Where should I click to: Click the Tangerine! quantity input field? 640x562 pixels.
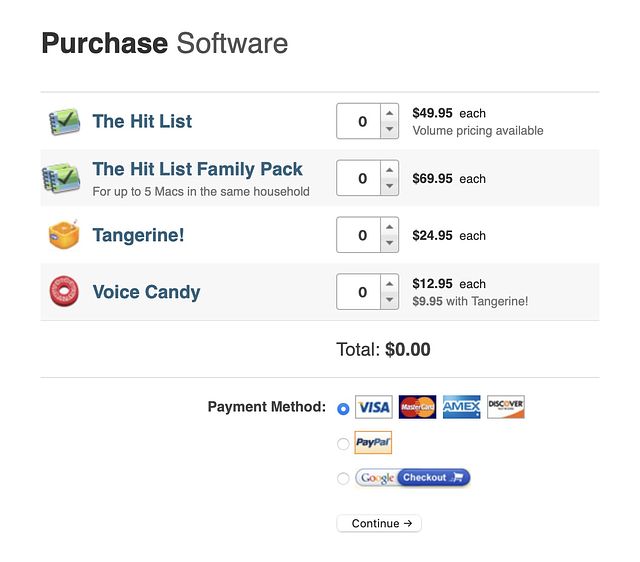coord(359,235)
